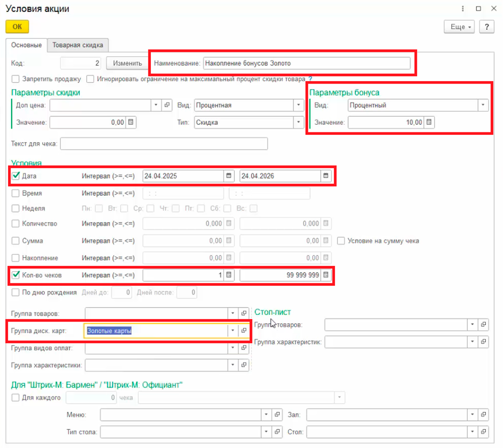Open calendar picker for the start date

pyautogui.click(x=228, y=176)
